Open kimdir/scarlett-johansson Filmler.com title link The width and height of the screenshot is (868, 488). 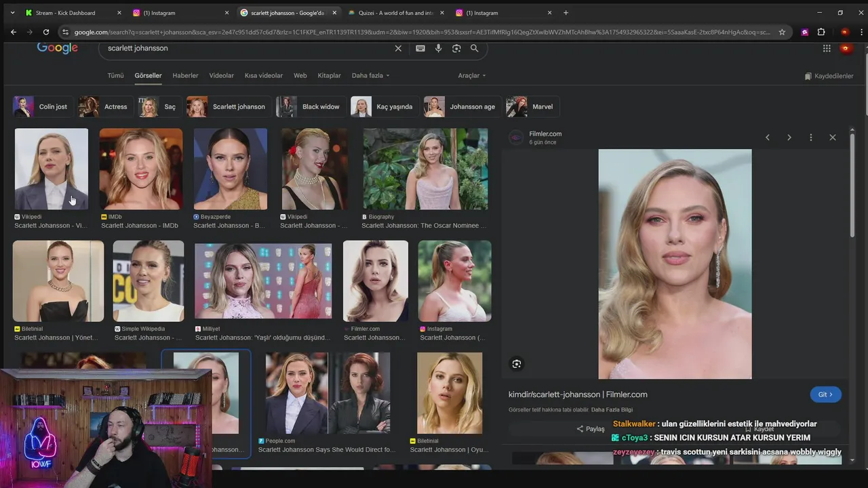(578, 394)
